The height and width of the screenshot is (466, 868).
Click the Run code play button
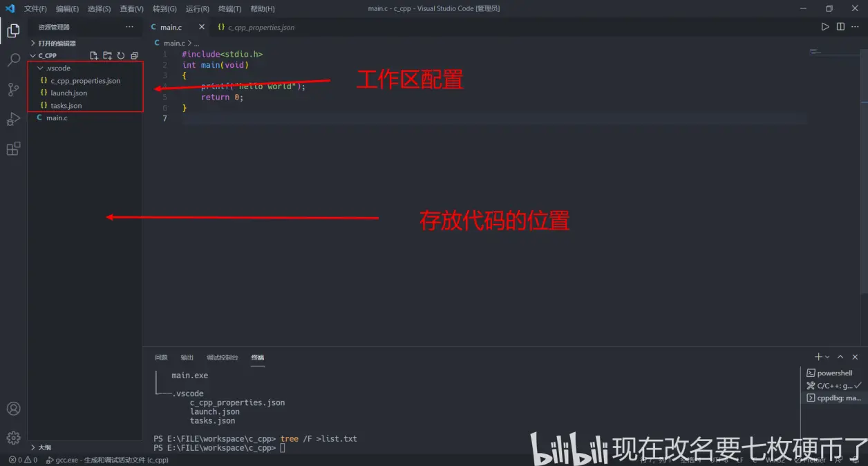(x=824, y=27)
